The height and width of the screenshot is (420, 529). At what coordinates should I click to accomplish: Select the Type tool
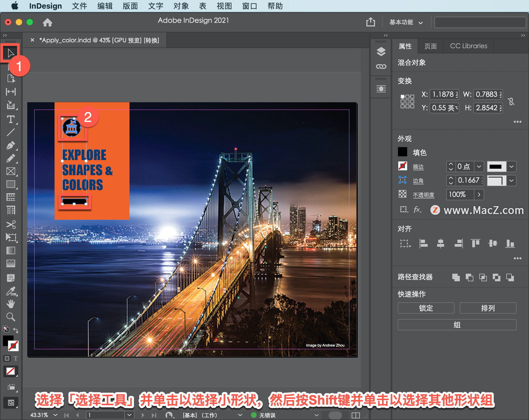pyautogui.click(x=10, y=119)
